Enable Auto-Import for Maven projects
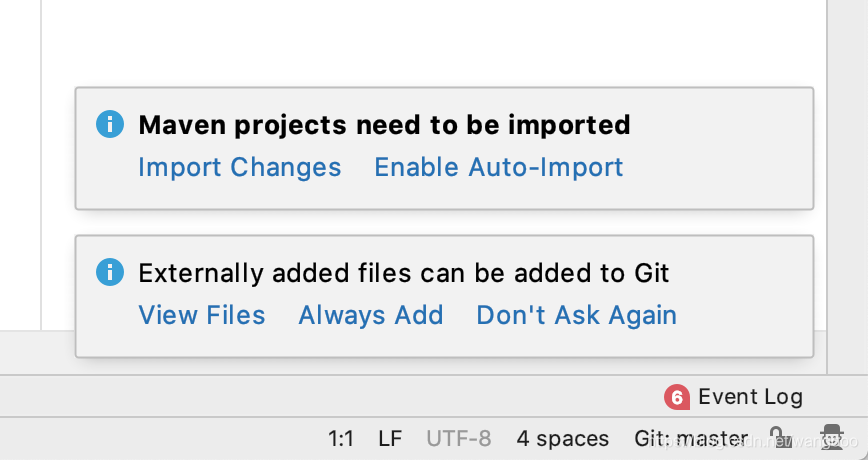Image resolution: width=868 pixels, height=460 pixels. [x=499, y=167]
